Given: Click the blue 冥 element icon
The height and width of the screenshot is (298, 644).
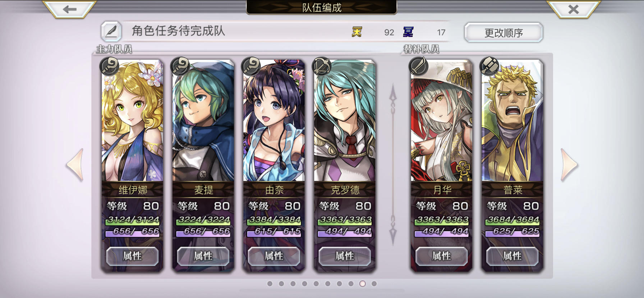Looking at the screenshot, I should tap(408, 32).
